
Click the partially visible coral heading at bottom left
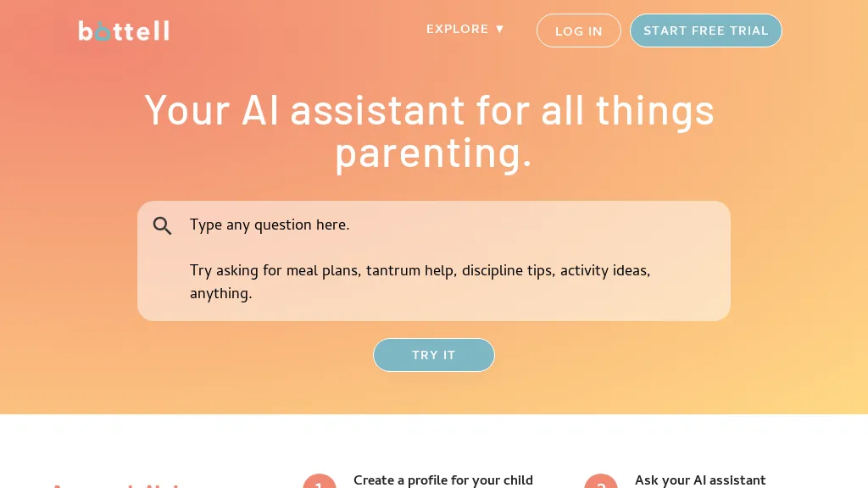[x=116, y=485]
